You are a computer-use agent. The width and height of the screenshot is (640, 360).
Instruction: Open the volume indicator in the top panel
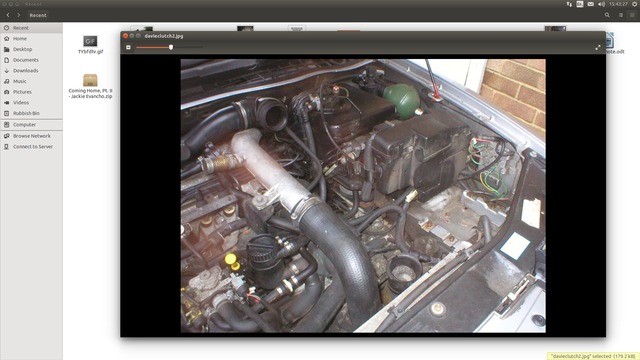point(601,4)
